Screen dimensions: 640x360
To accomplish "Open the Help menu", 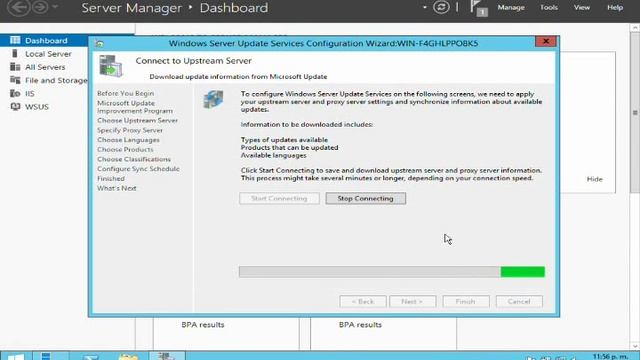I will coord(615,7).
